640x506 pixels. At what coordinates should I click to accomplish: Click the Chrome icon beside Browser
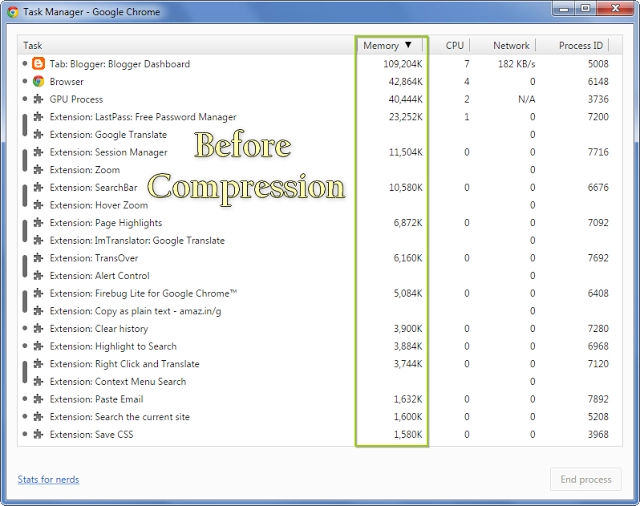38,81
